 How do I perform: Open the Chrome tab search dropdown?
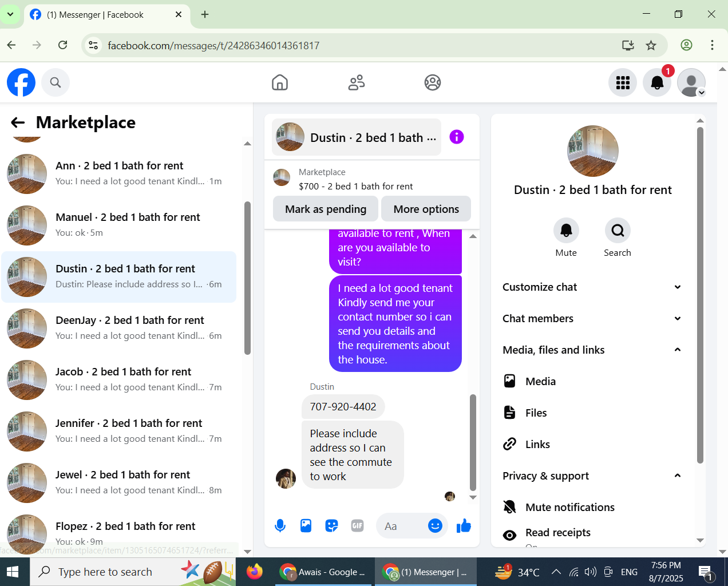10,14
